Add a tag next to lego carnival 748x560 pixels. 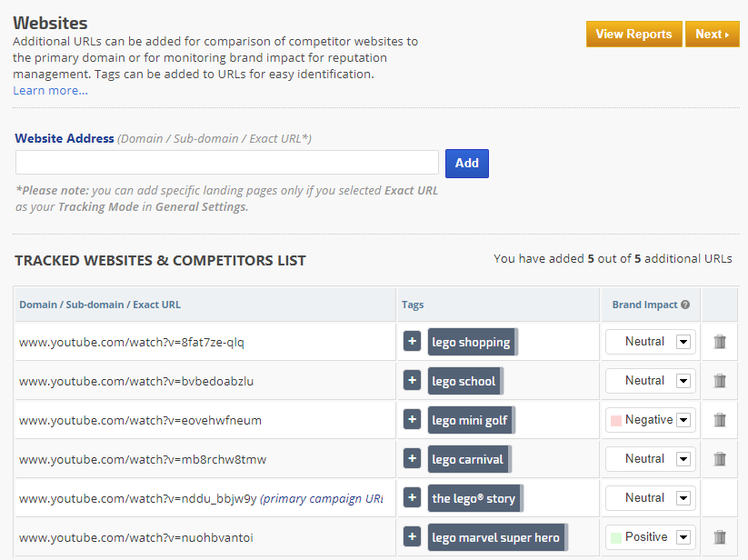click(412, 459)
